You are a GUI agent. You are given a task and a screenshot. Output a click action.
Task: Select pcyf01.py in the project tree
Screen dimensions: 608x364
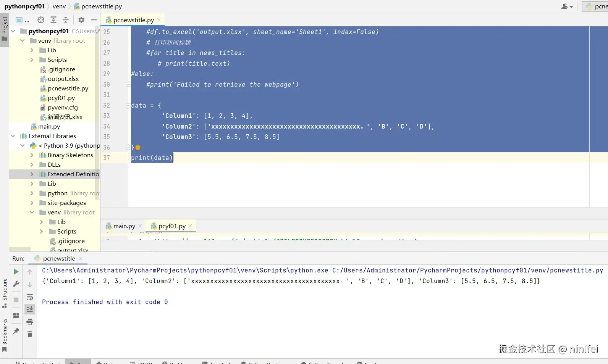tap(61, 98)
